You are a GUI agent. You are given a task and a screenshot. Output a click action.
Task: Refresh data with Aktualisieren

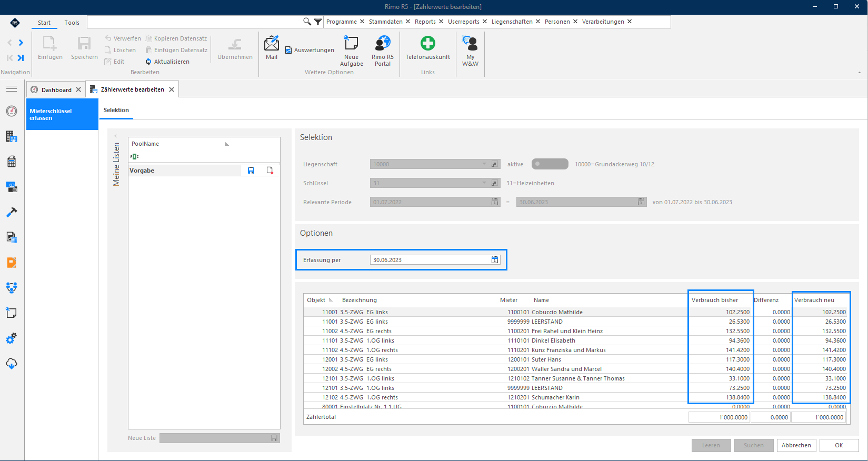(167, 62)
